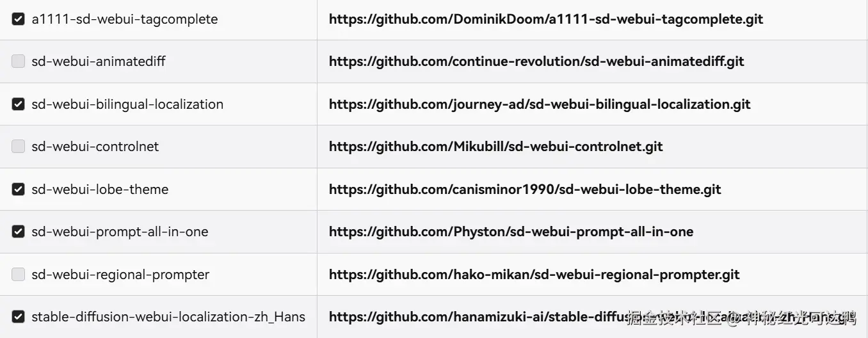The width and height of the screenshot is (868, 338).
Task: Uncheck the sd-webui-lobe-theme checkbox
Action: coord(19,189)
